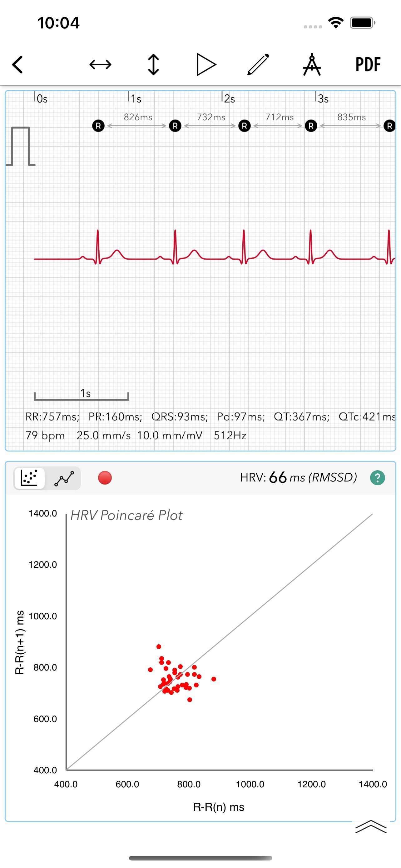401x868 pixels.
Task: Tap the QTc:421ms measurement
Action: tap(367, 417)
